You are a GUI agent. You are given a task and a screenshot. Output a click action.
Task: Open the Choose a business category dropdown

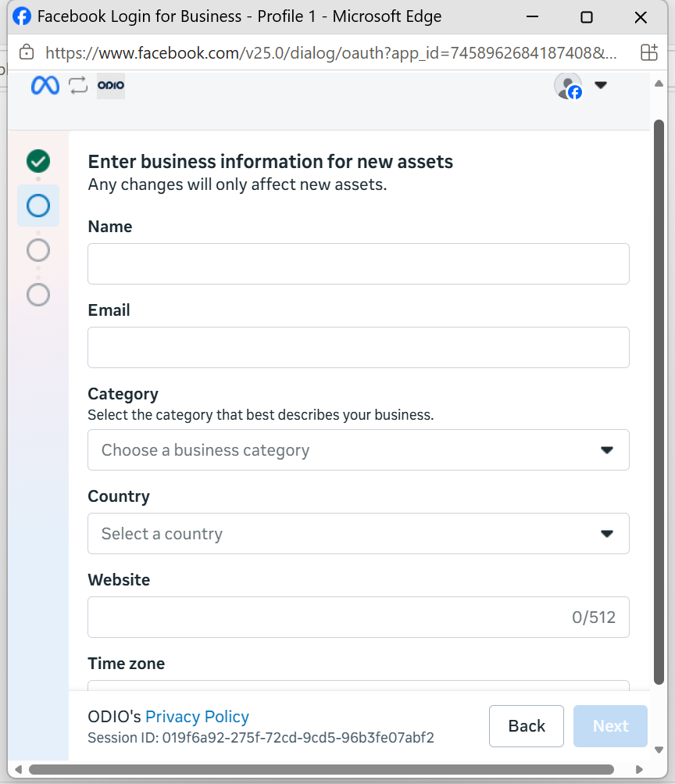click(359, 450)
